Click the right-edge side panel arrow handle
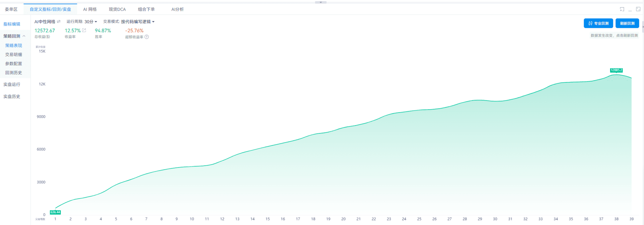This screenshot has width=644, height=225. [x=643, y=27]
